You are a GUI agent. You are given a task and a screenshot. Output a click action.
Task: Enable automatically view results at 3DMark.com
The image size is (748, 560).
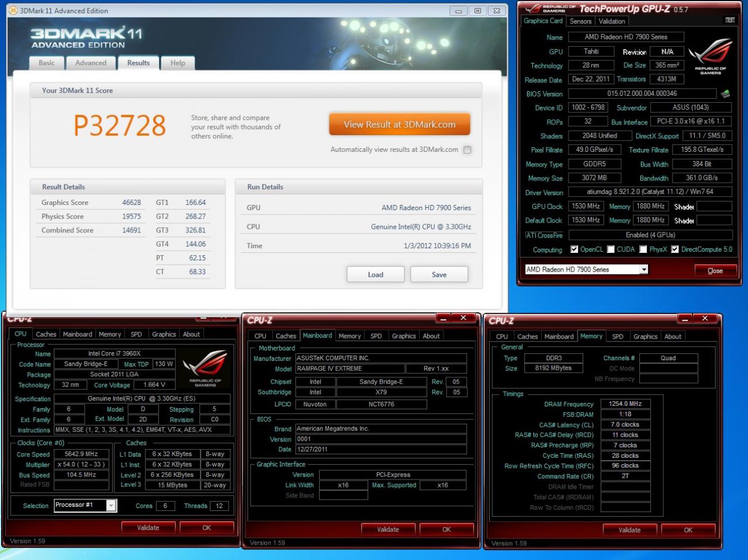467,149
